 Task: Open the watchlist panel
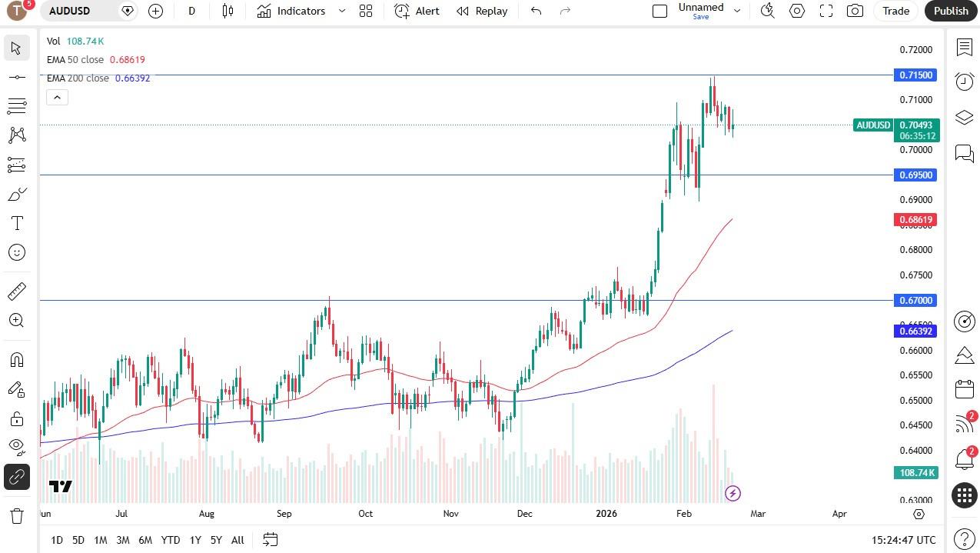965,48
